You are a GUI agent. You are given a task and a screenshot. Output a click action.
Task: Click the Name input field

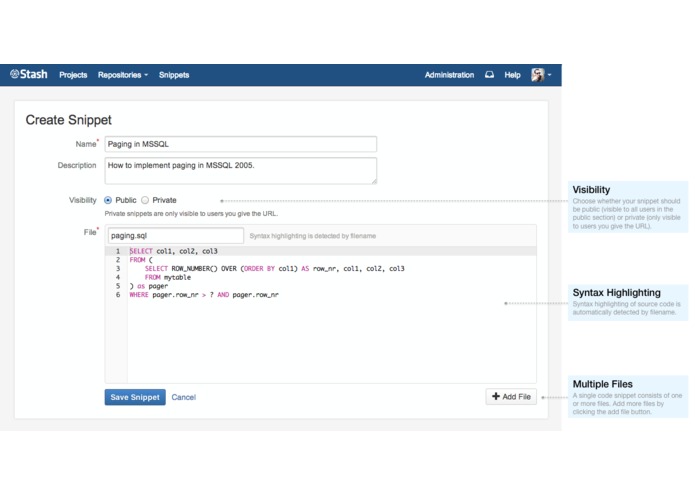(x=241, y=144)
